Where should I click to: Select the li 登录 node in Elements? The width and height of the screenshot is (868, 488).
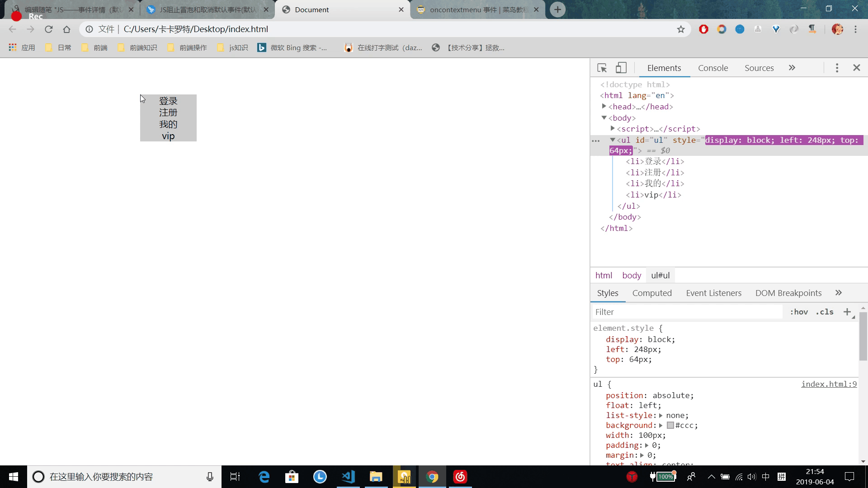coord(655,161)
